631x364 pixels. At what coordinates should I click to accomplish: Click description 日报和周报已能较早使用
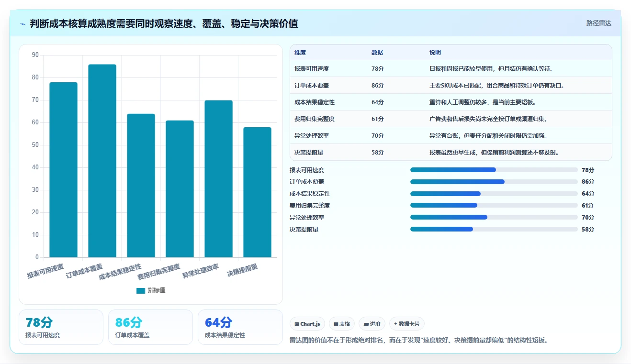(491, 69)
